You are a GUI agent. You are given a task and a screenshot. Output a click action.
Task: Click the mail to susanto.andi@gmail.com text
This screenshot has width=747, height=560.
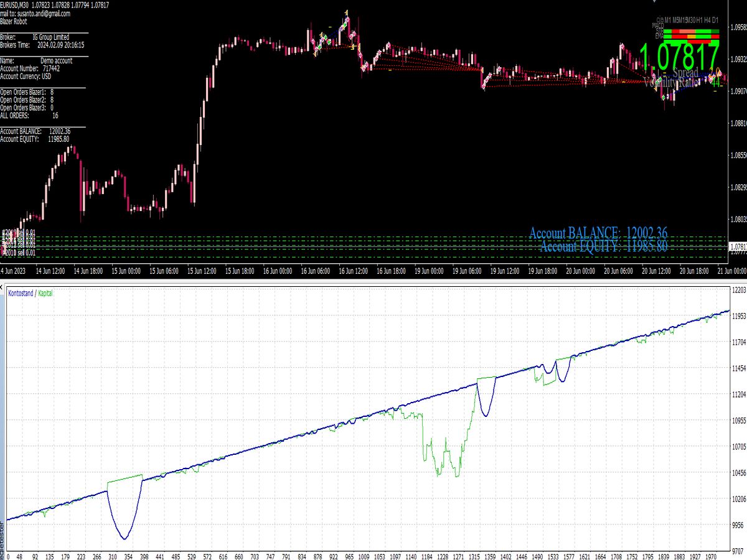pyautogui.click(x=35, y=13)
